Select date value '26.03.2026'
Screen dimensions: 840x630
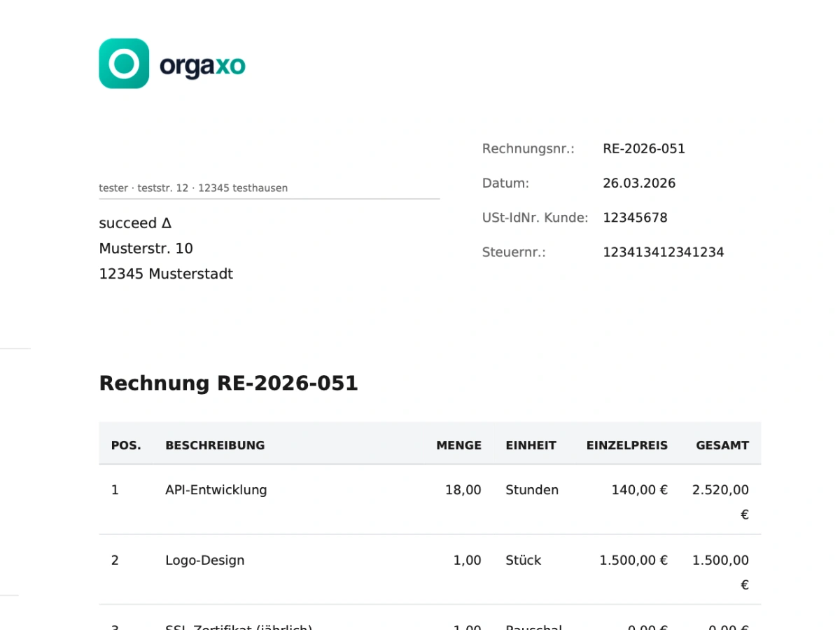(639, 183)
